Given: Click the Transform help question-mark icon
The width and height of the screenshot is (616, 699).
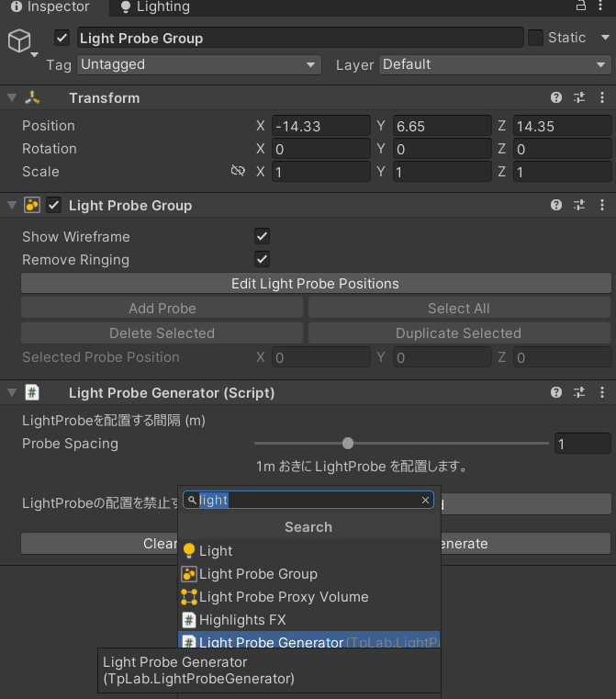Looking at the screenshot, I should click(x=556, y=98).
